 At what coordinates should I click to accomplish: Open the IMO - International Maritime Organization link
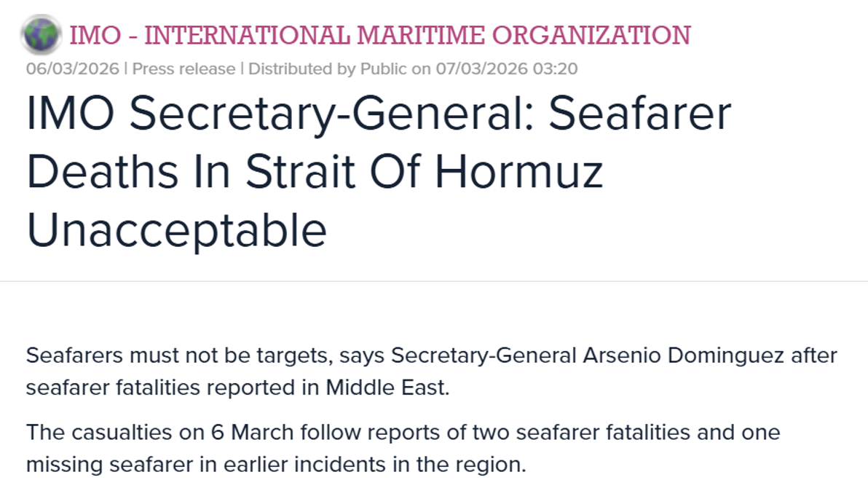(x=379, y=35)
